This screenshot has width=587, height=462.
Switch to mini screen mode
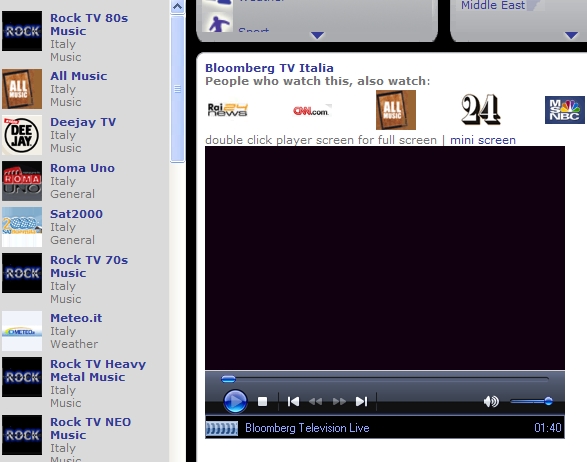coord(483,140)
